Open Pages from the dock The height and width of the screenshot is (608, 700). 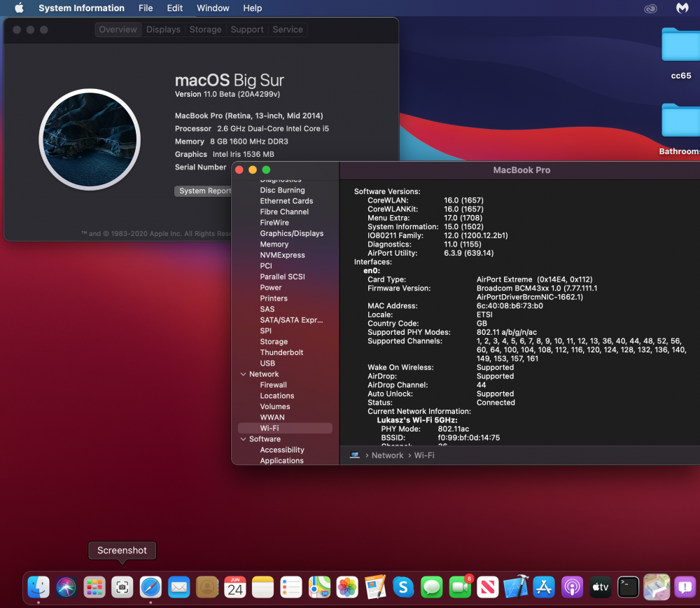pyautogui.click(x=375, y=587)
